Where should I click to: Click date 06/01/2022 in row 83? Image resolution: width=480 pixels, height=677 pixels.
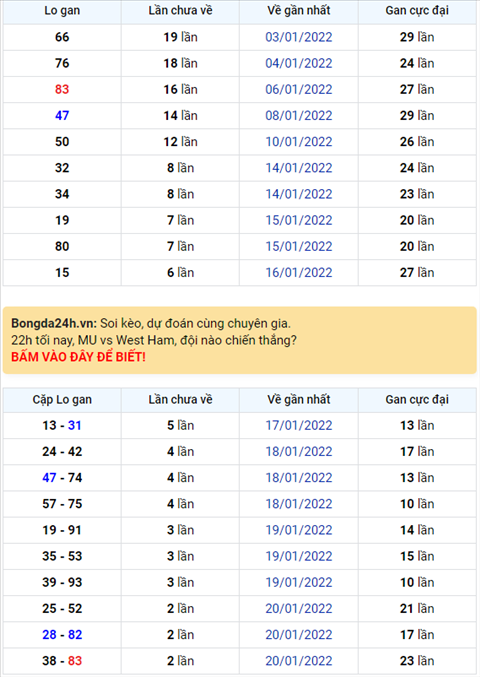[299, 89]
